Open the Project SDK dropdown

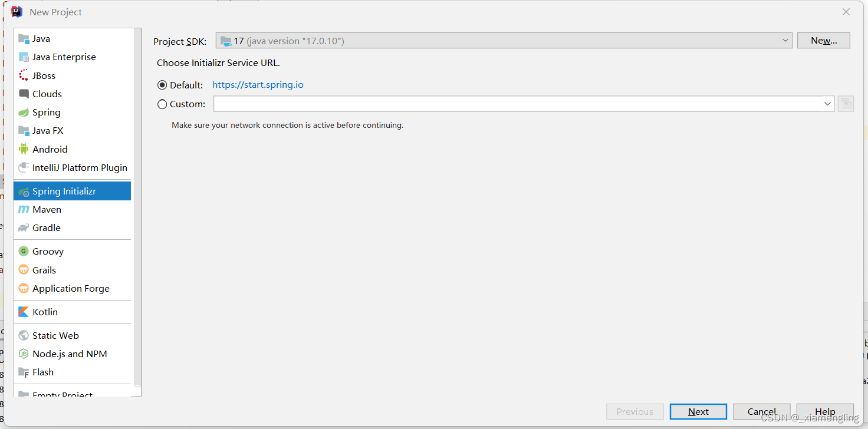pyautogui.click(x=504, y=41)
